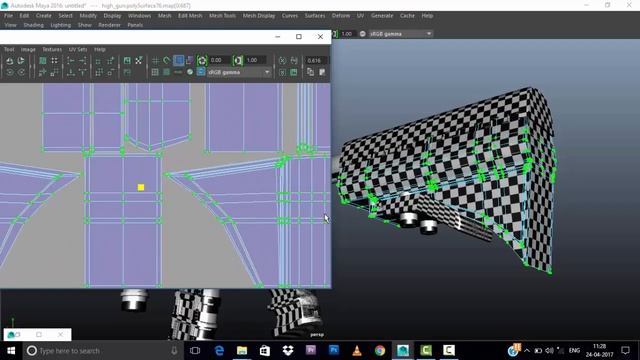Open UV Sets menu in UV editor
Image resolution: width=640 pixels, height=360 pixels.
(x=78, y=49)
